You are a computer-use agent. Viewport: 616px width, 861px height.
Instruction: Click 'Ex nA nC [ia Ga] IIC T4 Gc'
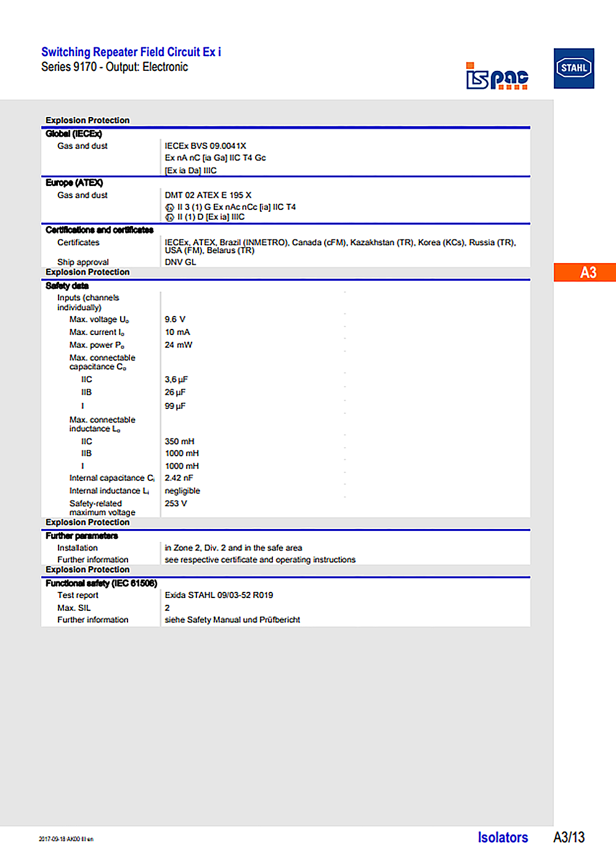(215, 158)
